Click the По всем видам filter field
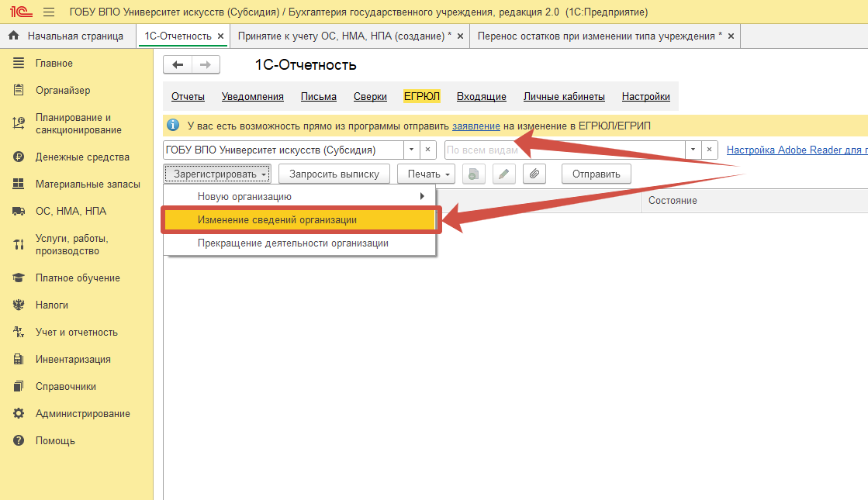Screen dimensions: 868x500 [565, 150]
